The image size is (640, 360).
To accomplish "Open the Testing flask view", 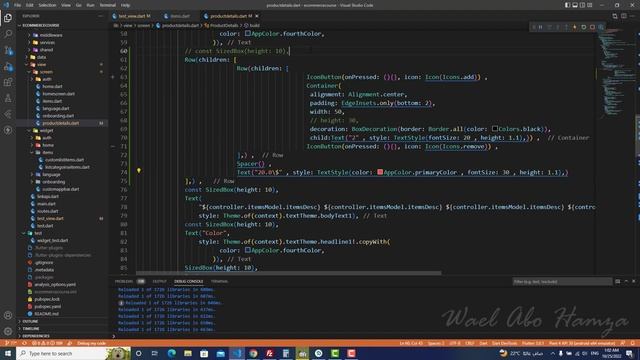I will click(8, 98).
